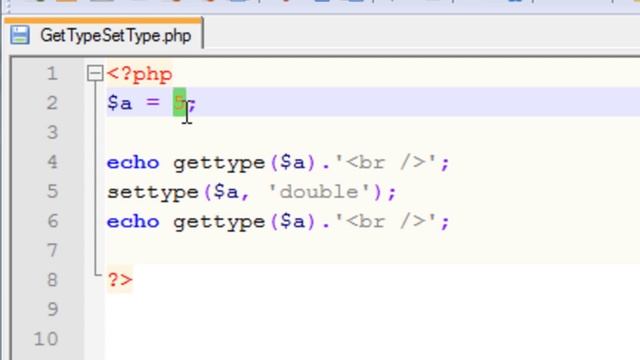The width and height of the screenshot is (640, 360).
Task: Click the save icon on GetTypeSetType.php tab
Action: [x=20, y=35]
